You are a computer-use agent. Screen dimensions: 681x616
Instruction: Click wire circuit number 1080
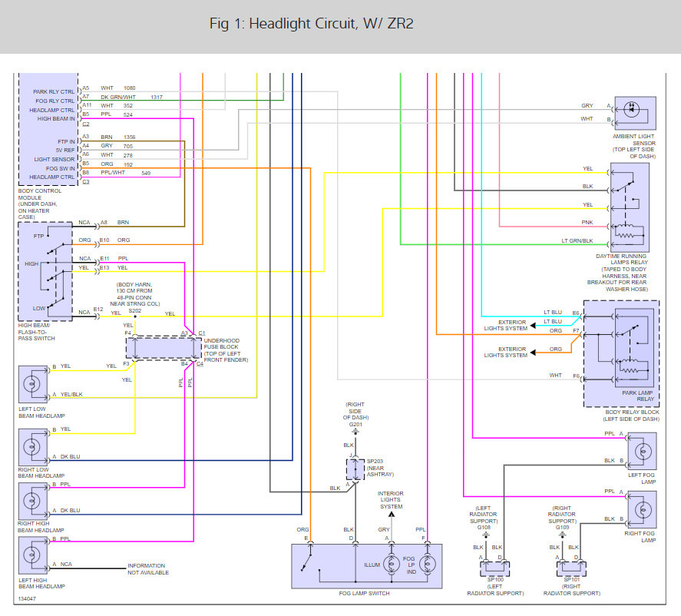point(130,88)
